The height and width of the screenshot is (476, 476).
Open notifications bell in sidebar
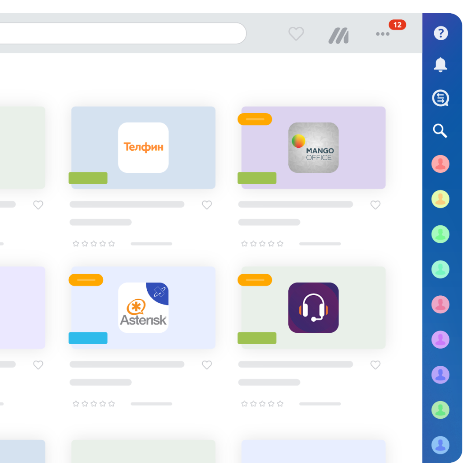440,65
